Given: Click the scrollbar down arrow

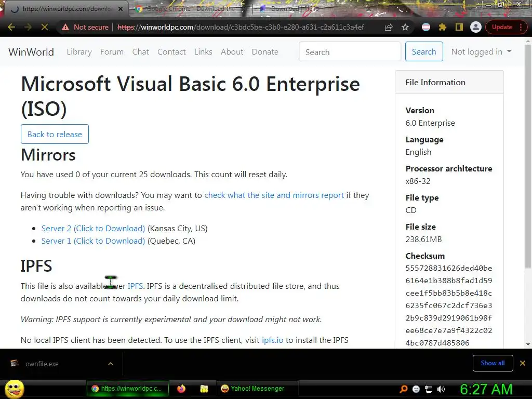Looking at the screenshot, I should tap(528, 344).
